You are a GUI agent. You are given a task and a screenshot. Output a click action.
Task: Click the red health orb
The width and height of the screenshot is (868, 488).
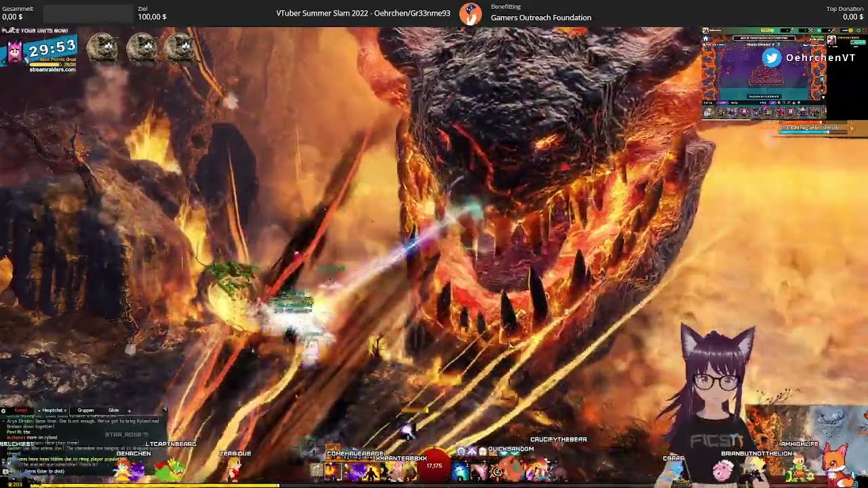(x=434, y=466)
